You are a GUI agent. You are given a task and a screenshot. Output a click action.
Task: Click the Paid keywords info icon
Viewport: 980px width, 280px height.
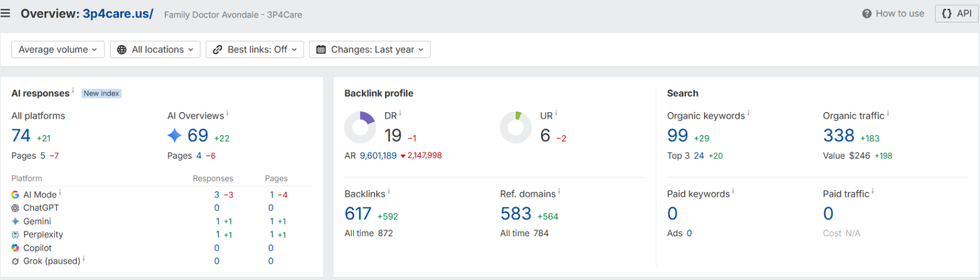(733, 191)
